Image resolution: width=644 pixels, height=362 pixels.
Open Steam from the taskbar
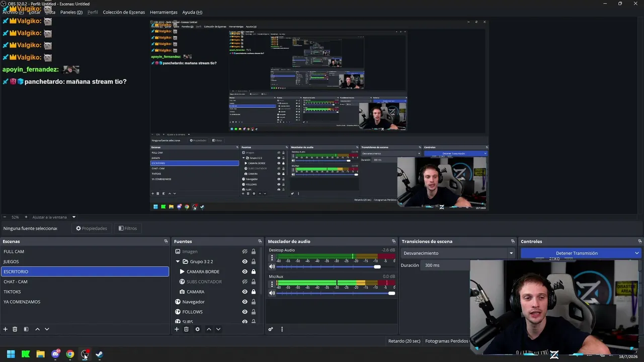(99, 354)
